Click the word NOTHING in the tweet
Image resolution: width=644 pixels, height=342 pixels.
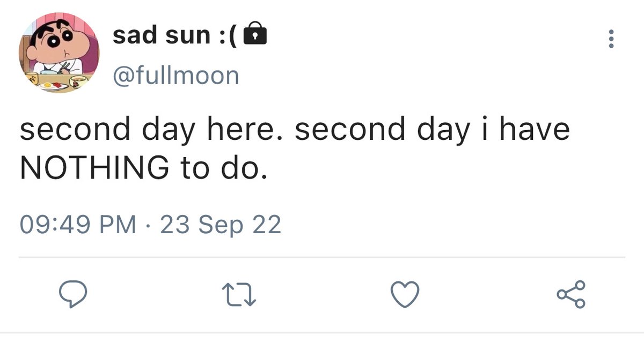[x=93, y=168]
